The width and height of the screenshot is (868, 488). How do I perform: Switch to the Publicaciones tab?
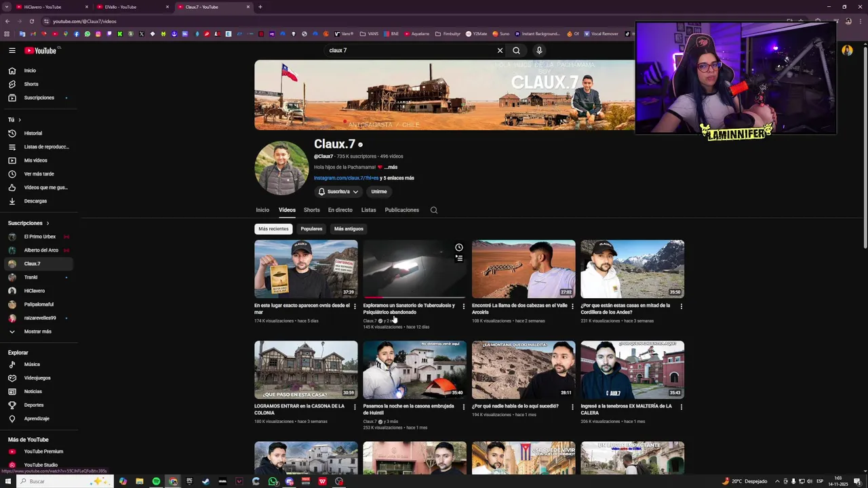[x=402, y=210]
